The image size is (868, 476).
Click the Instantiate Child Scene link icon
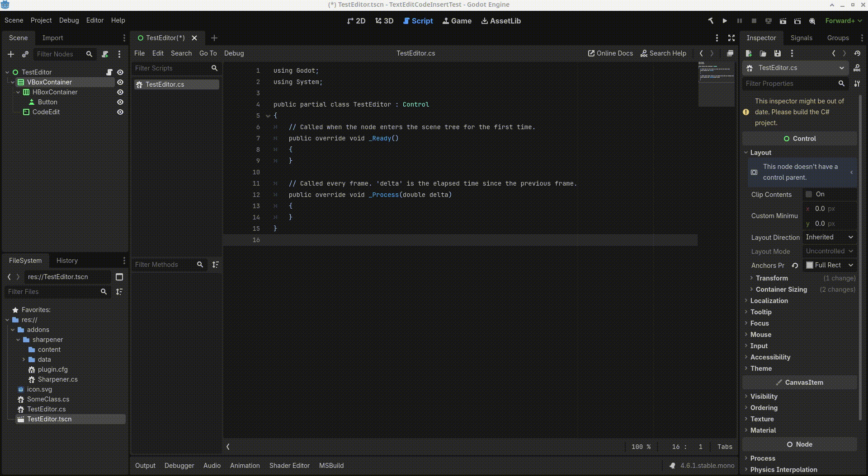pos(25,54)
